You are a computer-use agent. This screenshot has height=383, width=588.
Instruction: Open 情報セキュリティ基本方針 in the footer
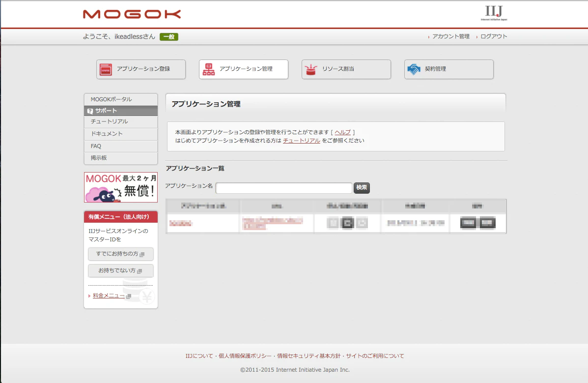click(x=308, y=356)
